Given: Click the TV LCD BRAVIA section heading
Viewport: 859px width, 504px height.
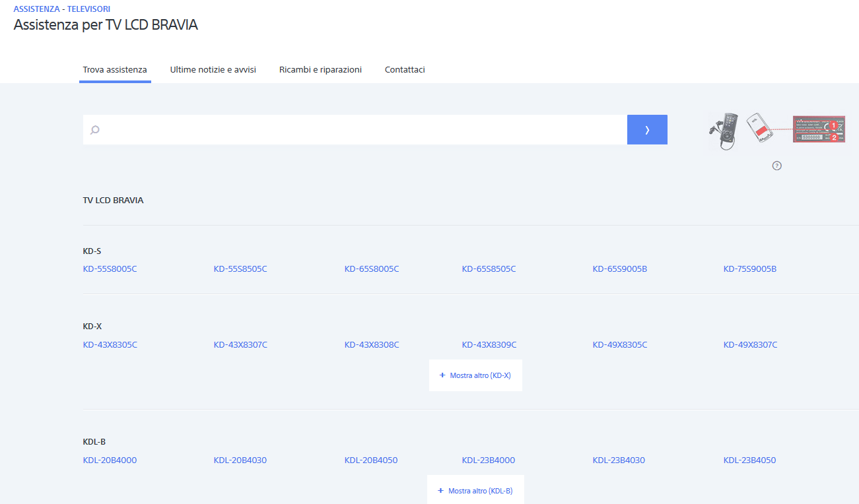Looking at the screenshot, I should [113, 201].
